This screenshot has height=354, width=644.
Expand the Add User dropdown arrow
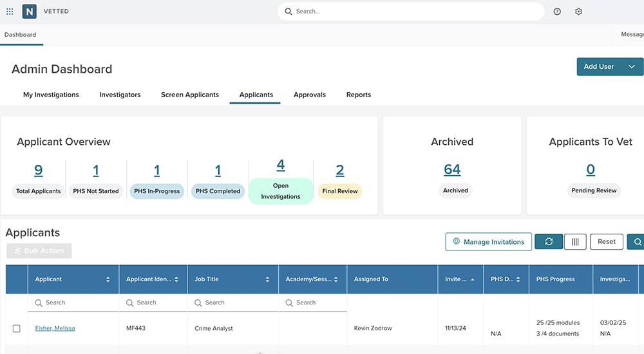pyautogui.click(x=632, y=67)
